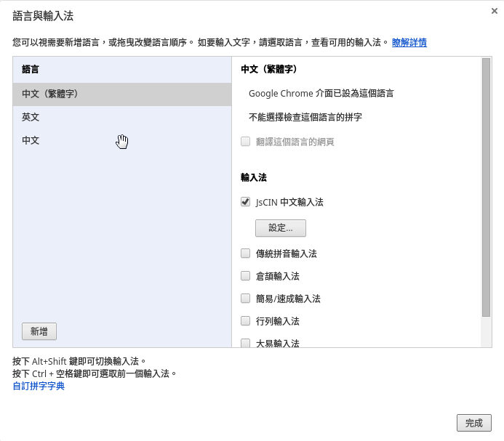504x441 pixels.
Task: Enable the 傳統拼音輸入法 checkbox
Action: 246,254
